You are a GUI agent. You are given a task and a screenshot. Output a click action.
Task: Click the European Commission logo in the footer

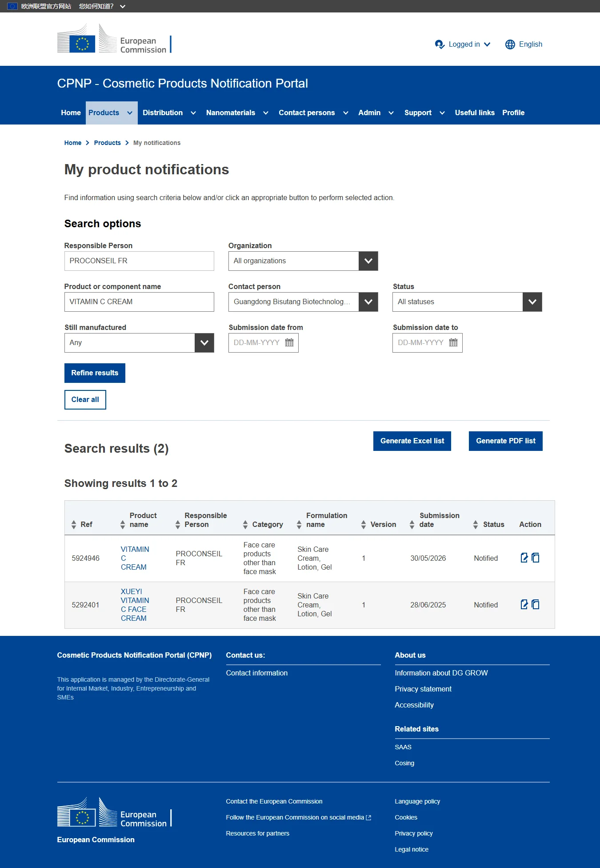(114, 812)
